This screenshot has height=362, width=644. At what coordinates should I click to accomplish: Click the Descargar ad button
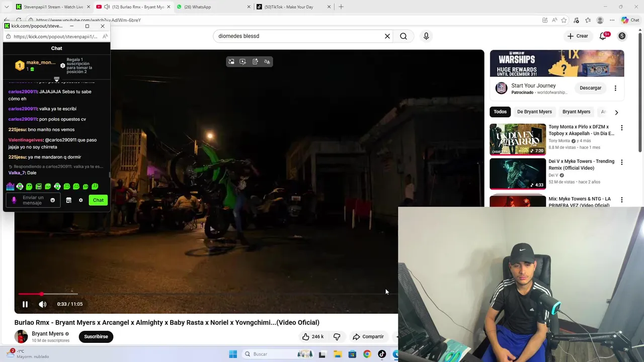[x=590, y=88]
